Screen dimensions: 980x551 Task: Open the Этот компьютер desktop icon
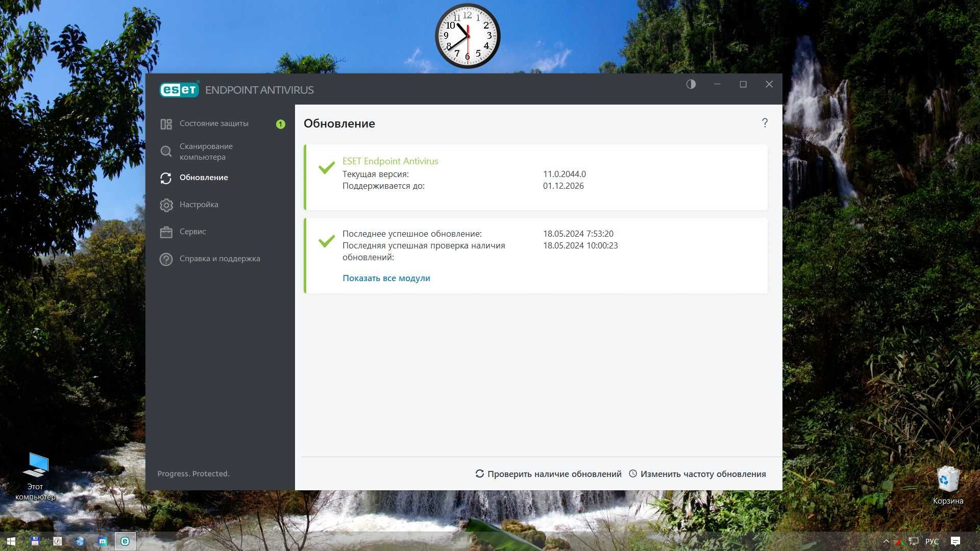point(35,477)
